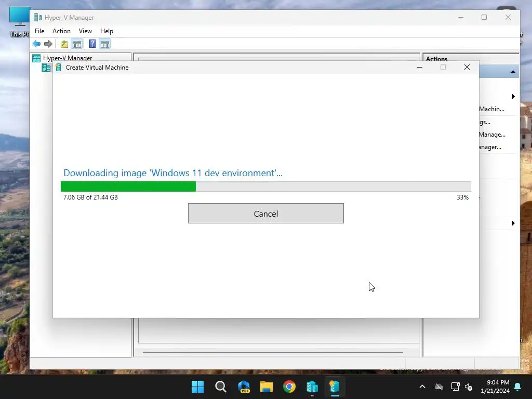Launch Google Chrome from taskbar
Screen dimensions: 532x399
pyautogui.click(x=289, y=387)
